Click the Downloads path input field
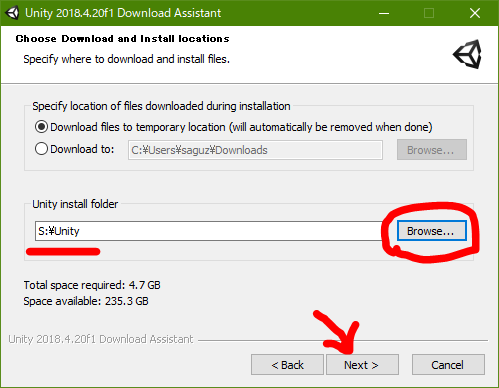 255,150
